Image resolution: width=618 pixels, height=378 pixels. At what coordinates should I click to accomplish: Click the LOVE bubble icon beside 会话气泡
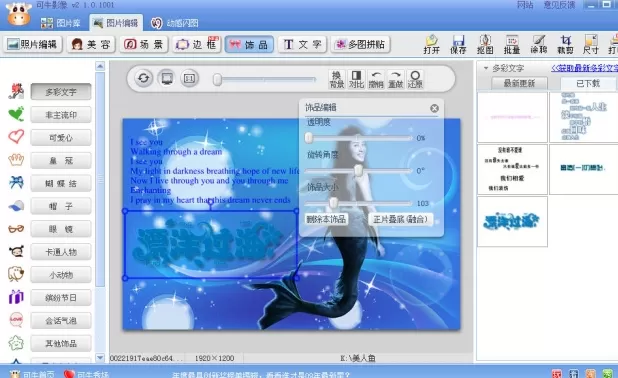(x=16, y=320)
